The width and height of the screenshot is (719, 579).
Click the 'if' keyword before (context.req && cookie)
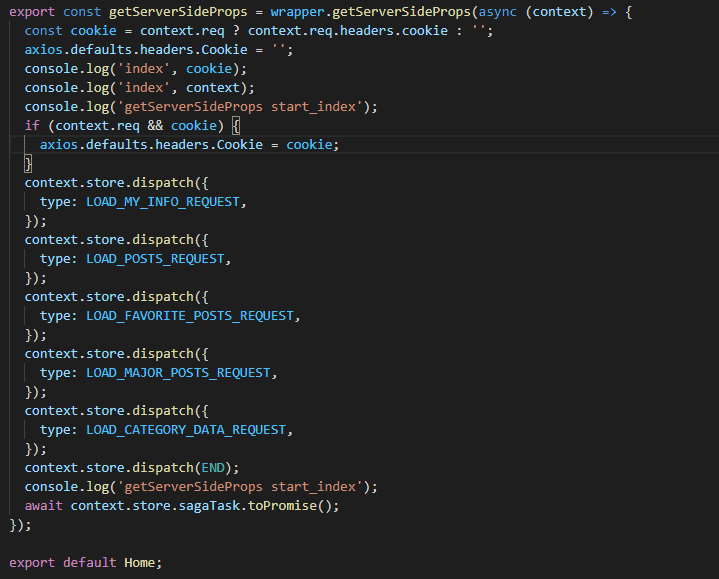point(32,126)
